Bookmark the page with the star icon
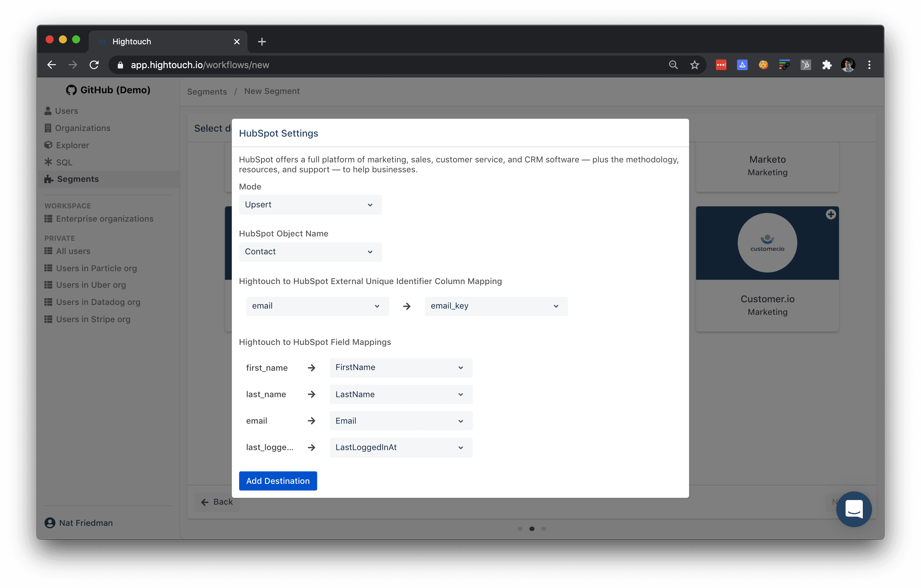This screenshot has height=588, width=921. coord(695,64)
